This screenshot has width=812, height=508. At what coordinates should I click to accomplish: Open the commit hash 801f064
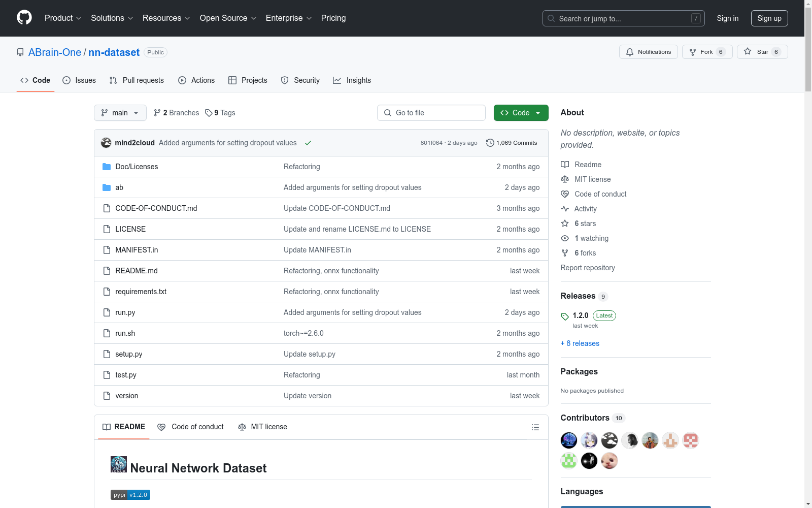[431, 143]
